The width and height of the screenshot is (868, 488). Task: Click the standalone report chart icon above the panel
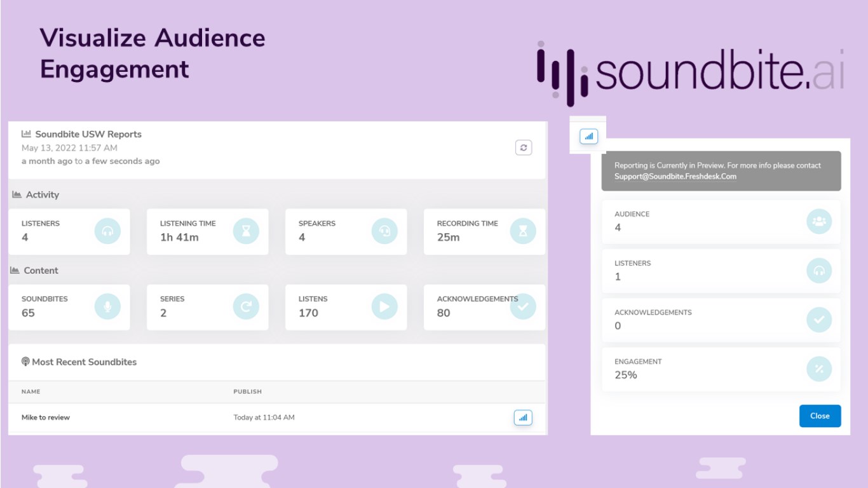pos(589,136)
